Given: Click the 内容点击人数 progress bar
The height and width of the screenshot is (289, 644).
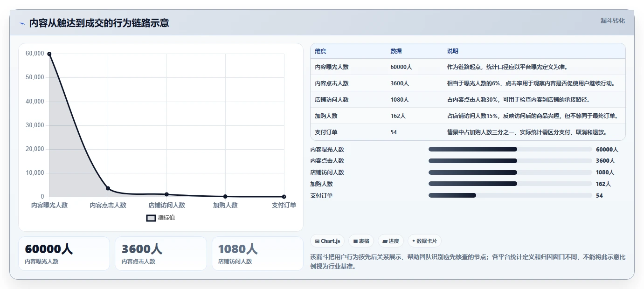Looking at the screenshot, I should (510, 161).
